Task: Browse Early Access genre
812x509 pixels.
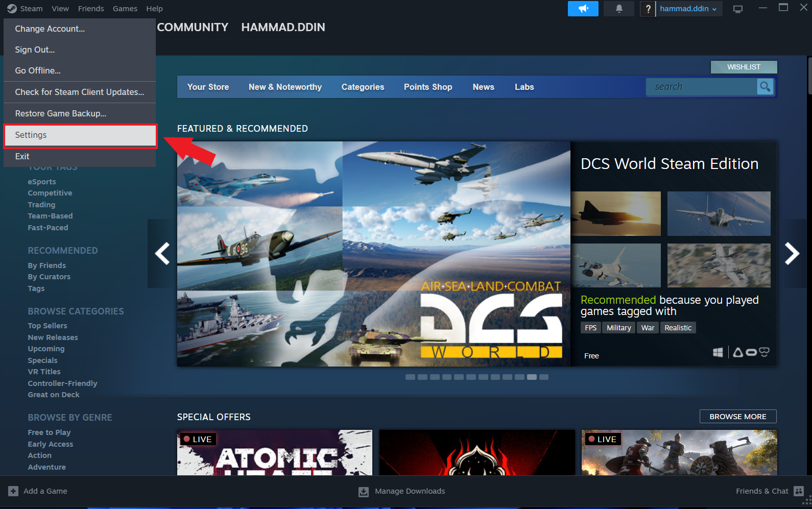Action: [51, 444]
